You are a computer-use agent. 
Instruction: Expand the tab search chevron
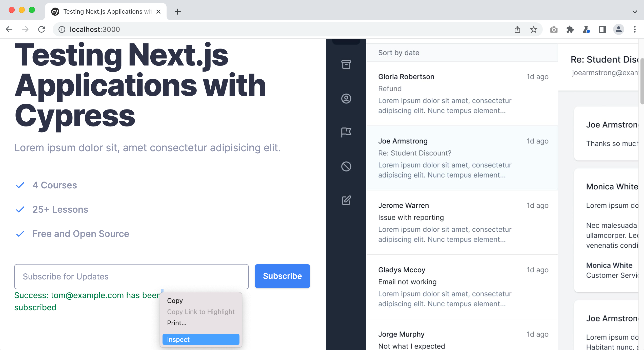(635, 12)
